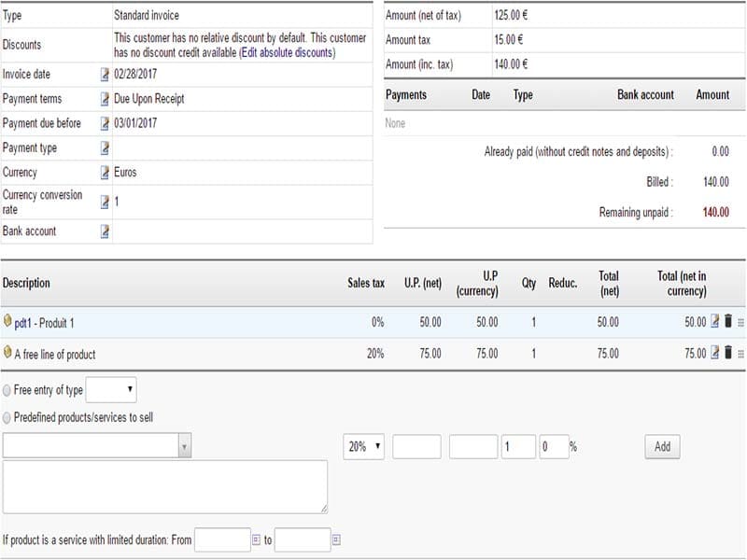The image size is (747, 560).
Task: Click the edit pencil beside Bank account
Action: (x=106, y=231)
